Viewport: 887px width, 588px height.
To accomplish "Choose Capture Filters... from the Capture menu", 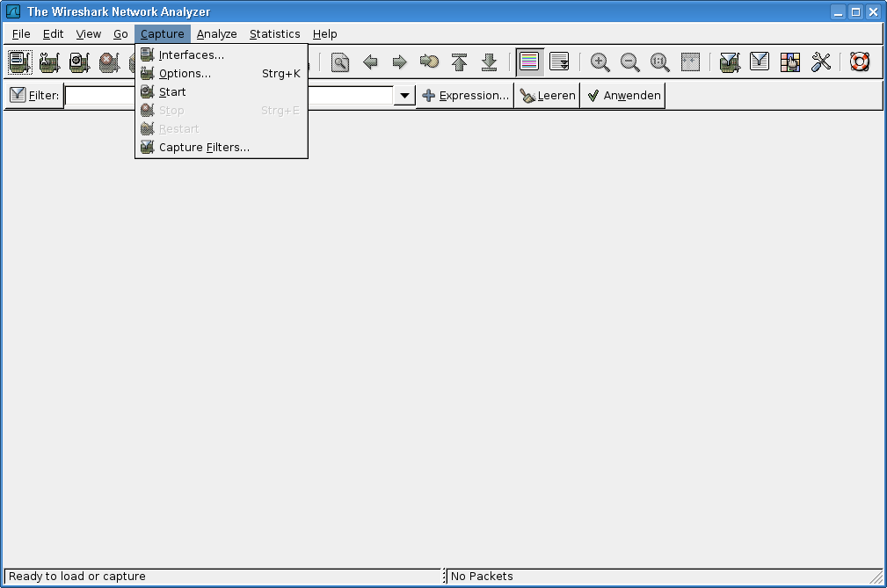I will 222,147.
